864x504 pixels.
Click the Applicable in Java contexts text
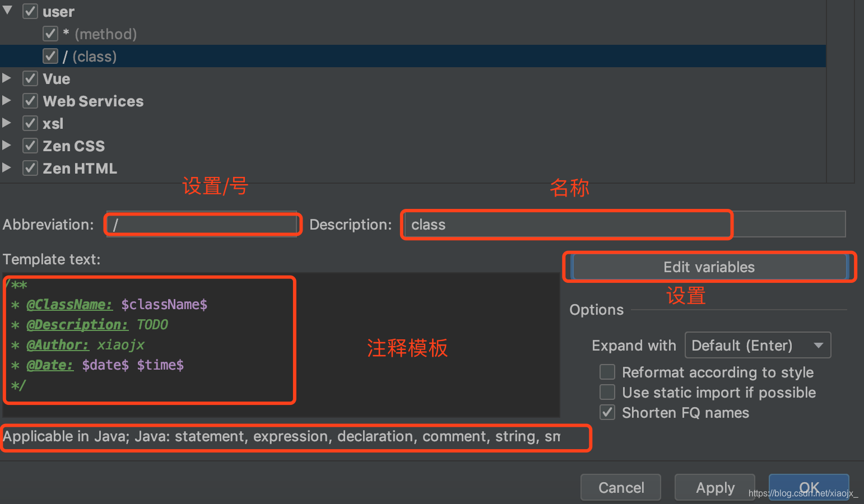(x=282, y=436)
